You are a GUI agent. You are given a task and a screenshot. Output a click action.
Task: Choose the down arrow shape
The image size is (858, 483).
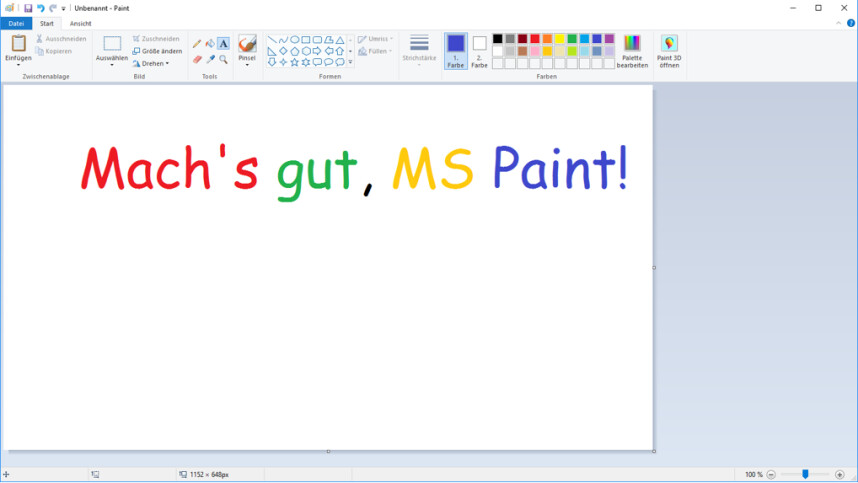[272, 62]
